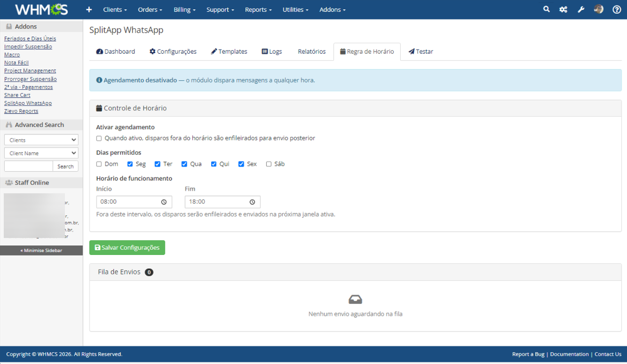Check the Dom day checkbox
Screen dimensions: 627x364
click(x=99, y=164)
